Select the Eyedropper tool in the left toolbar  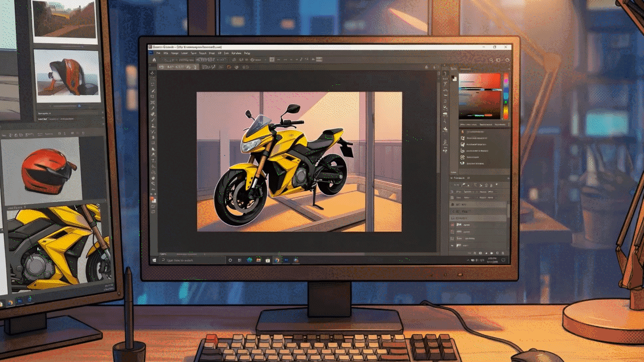[x=153, y=109]
